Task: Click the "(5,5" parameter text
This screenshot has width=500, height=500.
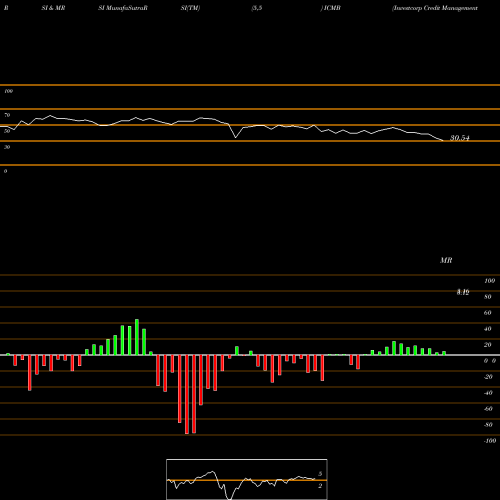Action: (257, 8)
